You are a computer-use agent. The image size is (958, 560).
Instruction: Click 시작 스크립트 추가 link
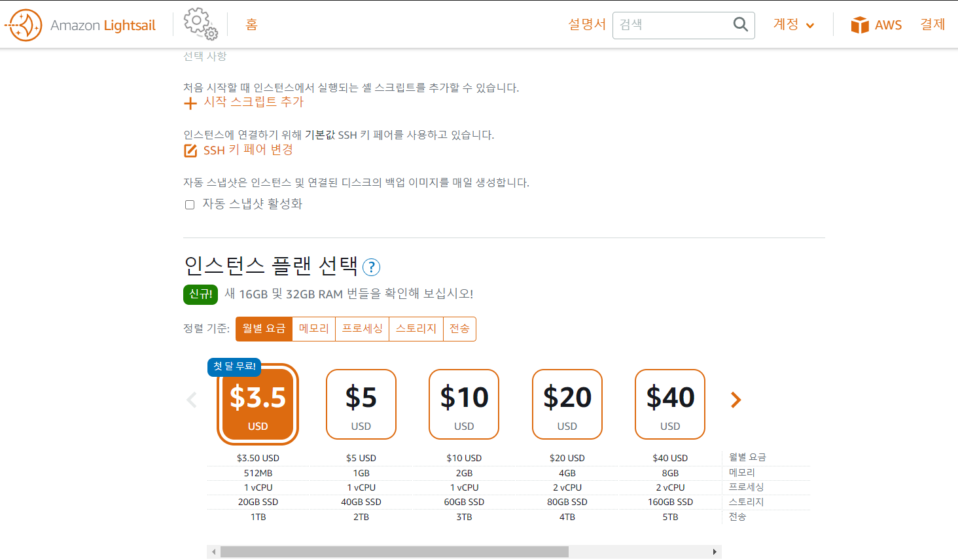tap(254, 102)
